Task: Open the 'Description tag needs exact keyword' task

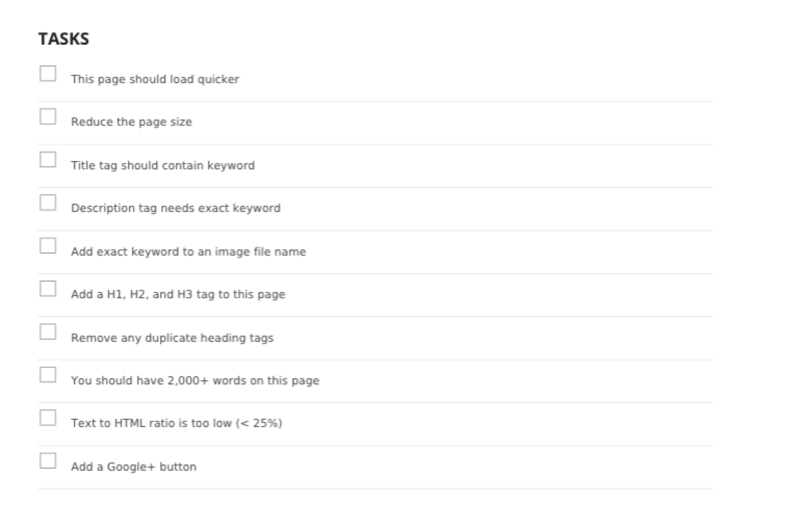Action: point(176,208)
